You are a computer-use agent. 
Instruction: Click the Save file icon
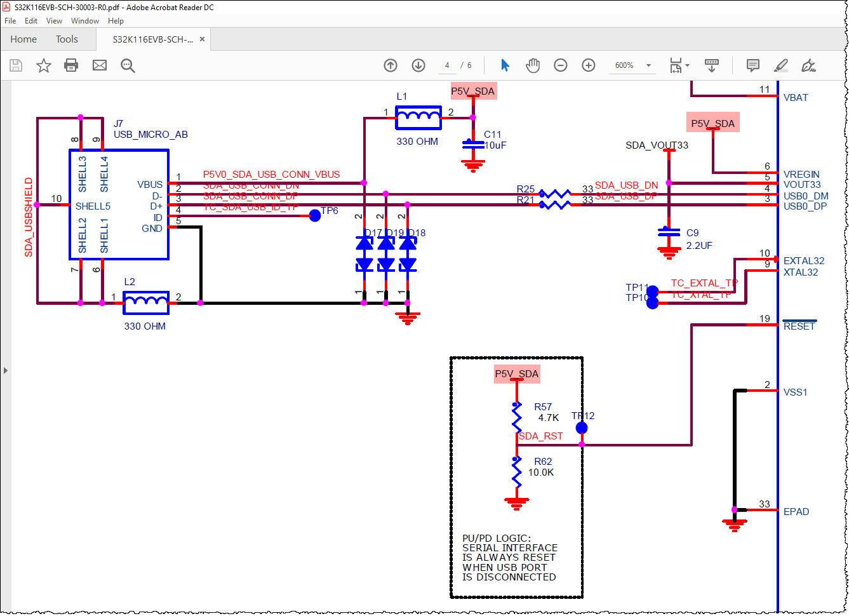(16, 65)
